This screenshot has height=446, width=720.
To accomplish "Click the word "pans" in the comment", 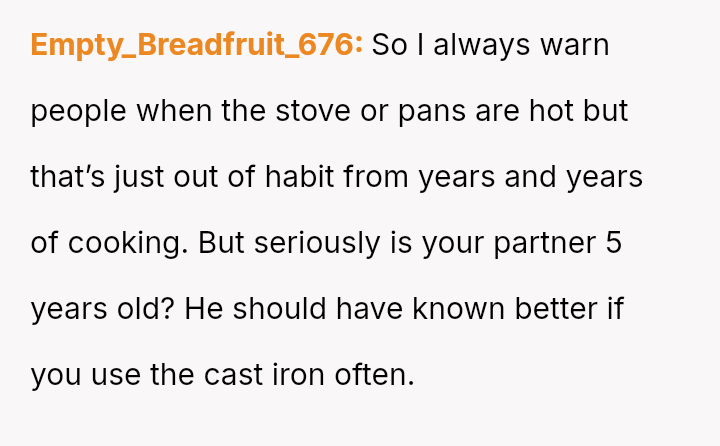I will pos(433,111).
